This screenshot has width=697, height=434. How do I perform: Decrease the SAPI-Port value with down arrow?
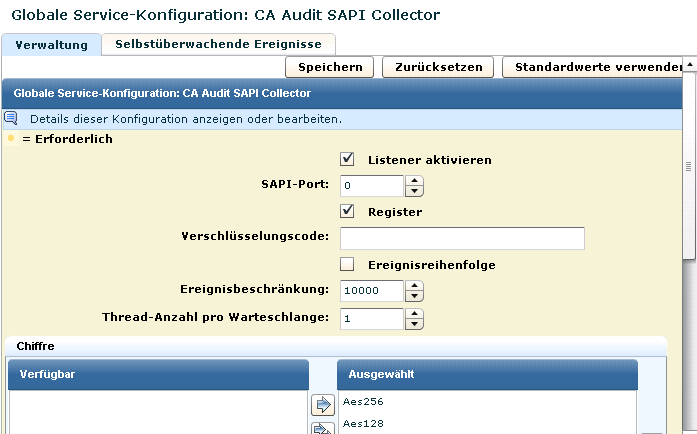415,191
